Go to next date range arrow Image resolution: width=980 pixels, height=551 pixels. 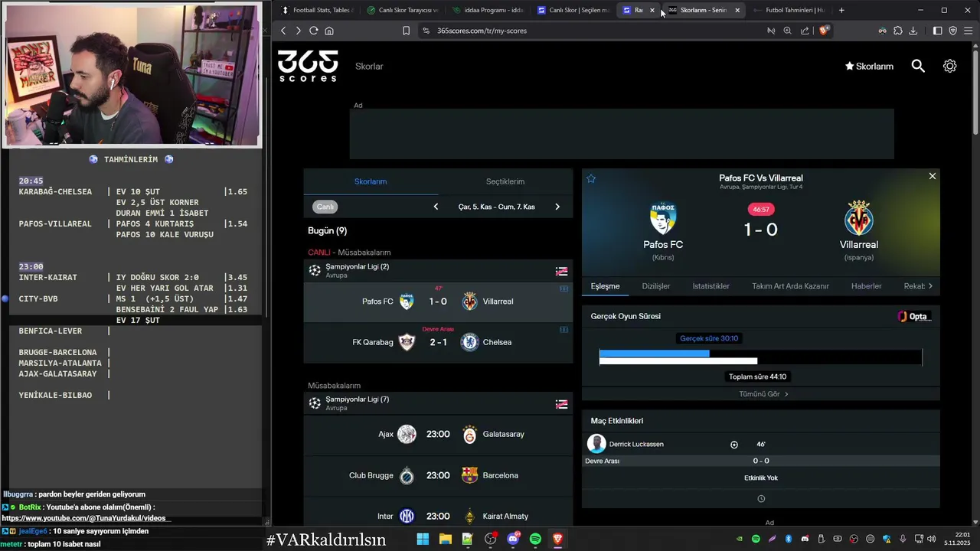[x=557, y=207]
